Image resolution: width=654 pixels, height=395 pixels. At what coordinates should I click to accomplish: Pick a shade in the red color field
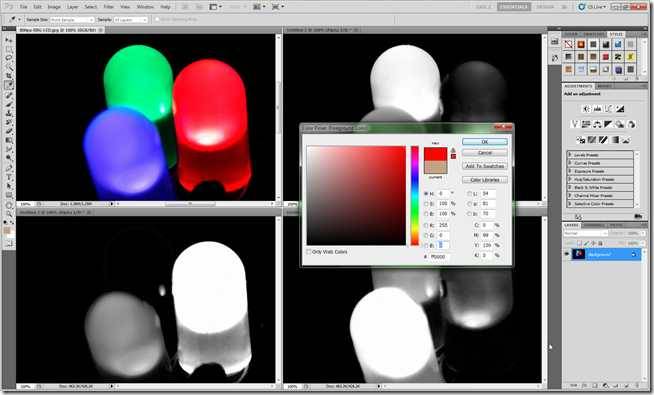click(356, 196)
